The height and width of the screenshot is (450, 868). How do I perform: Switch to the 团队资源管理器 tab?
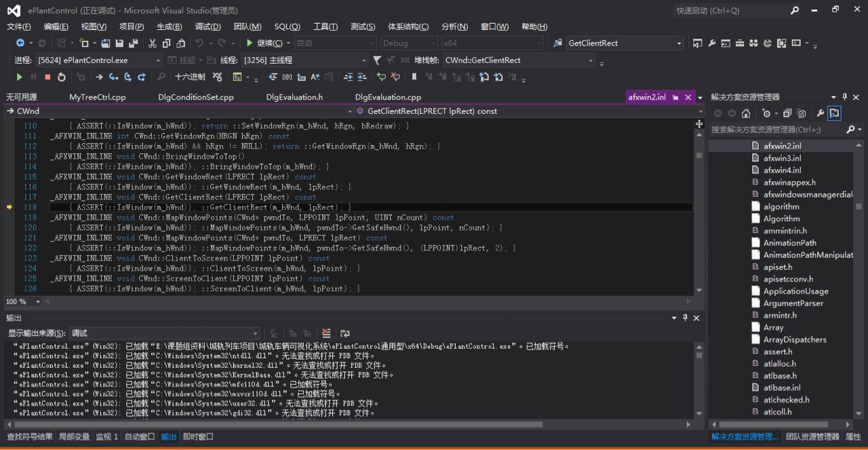click(x=812, y=436)
